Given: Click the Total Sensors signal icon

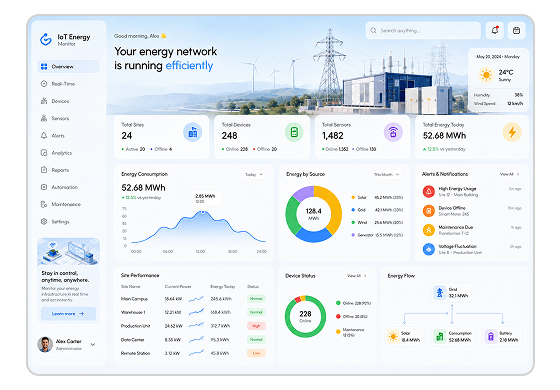Looking at the screenshot, I should 393,132.
